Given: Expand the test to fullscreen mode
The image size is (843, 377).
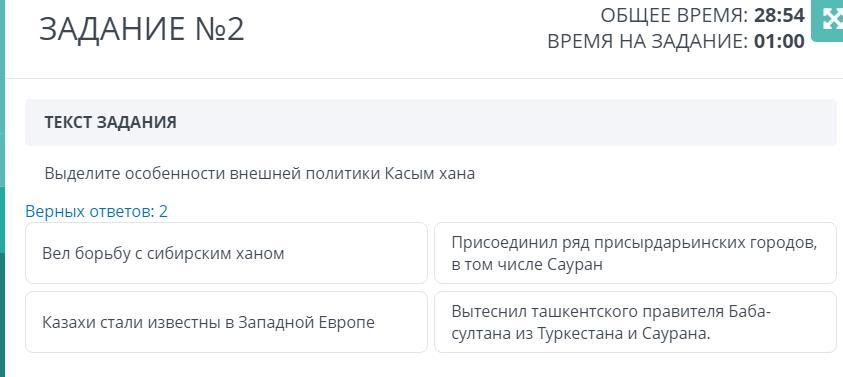Looking at the screenshot, I should (828, 20).
